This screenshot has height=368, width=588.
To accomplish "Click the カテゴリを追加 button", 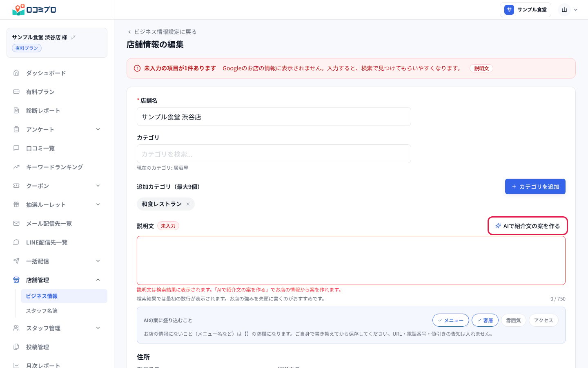I will (x=535, y=186).
